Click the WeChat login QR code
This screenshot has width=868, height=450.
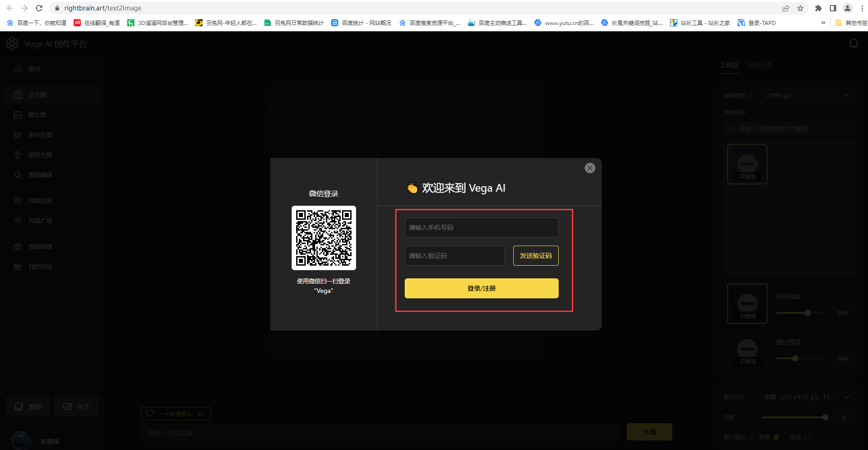coord(324,238)
